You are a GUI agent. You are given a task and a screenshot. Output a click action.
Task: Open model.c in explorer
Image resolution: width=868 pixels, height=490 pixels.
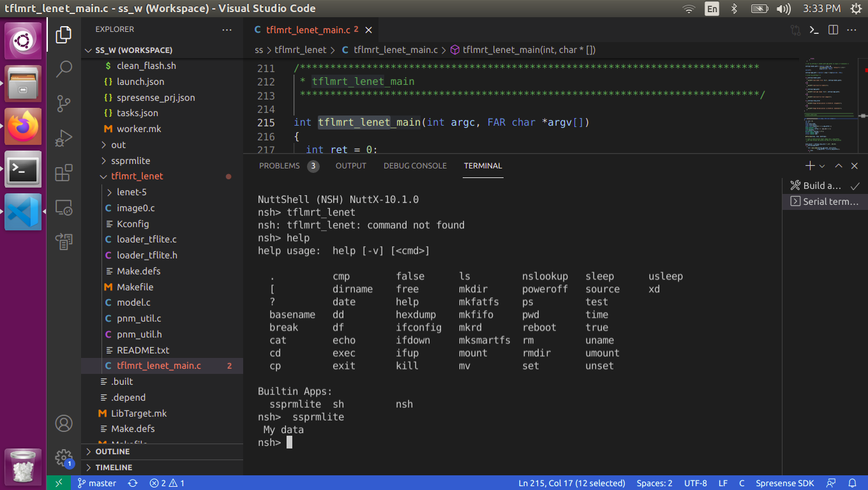(x=162, y=302)
